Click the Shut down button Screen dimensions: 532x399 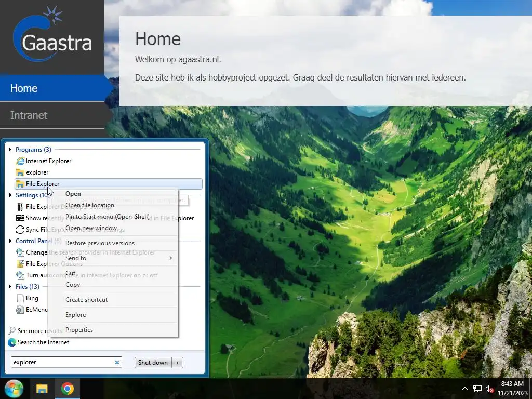(153, 362)
